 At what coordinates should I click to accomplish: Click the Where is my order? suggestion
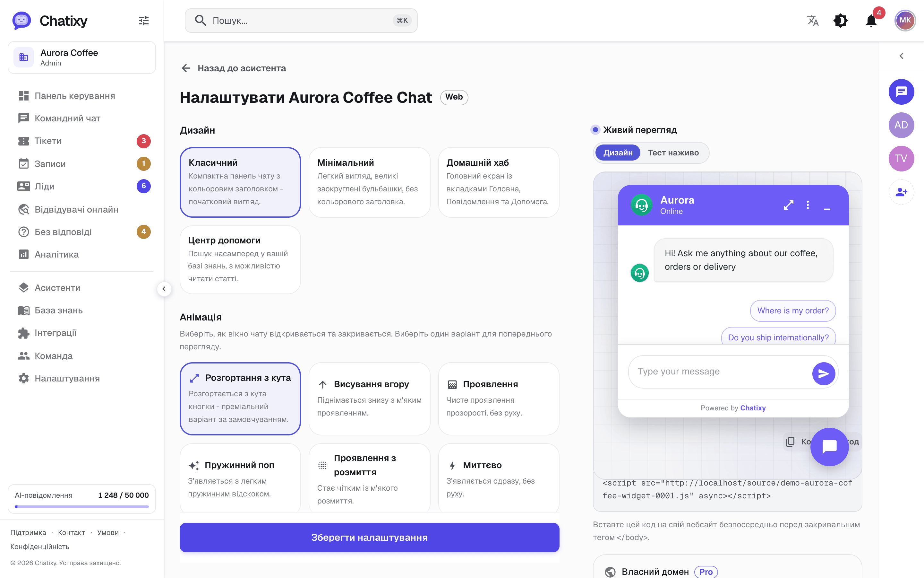click(x=793, y=311)
